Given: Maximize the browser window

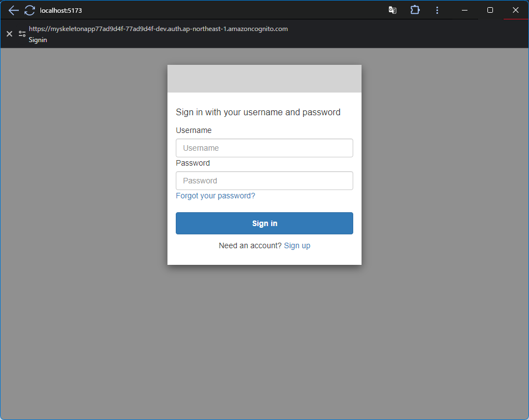Looking at the screenshot, I should tap(490, 10).
